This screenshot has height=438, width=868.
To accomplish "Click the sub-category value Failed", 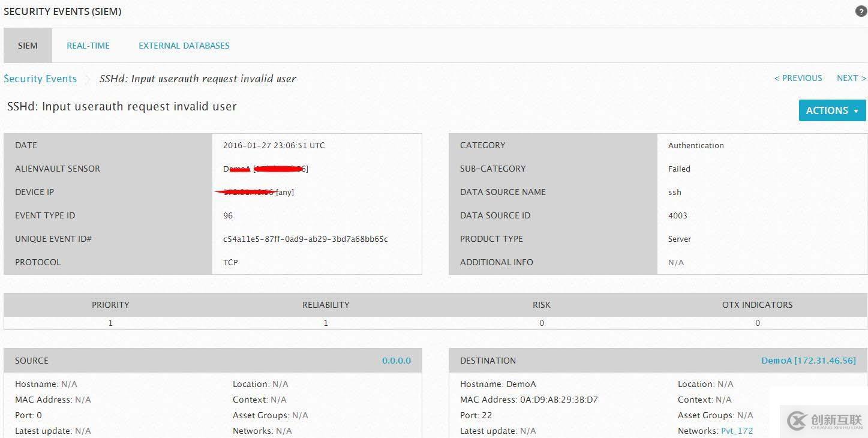I will [x=679, y=169].
